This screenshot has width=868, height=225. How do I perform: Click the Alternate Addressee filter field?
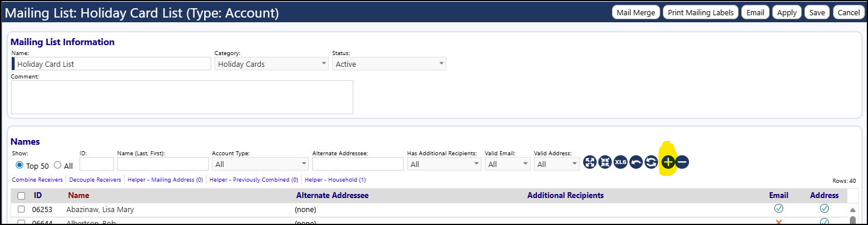tap(357, 164)
